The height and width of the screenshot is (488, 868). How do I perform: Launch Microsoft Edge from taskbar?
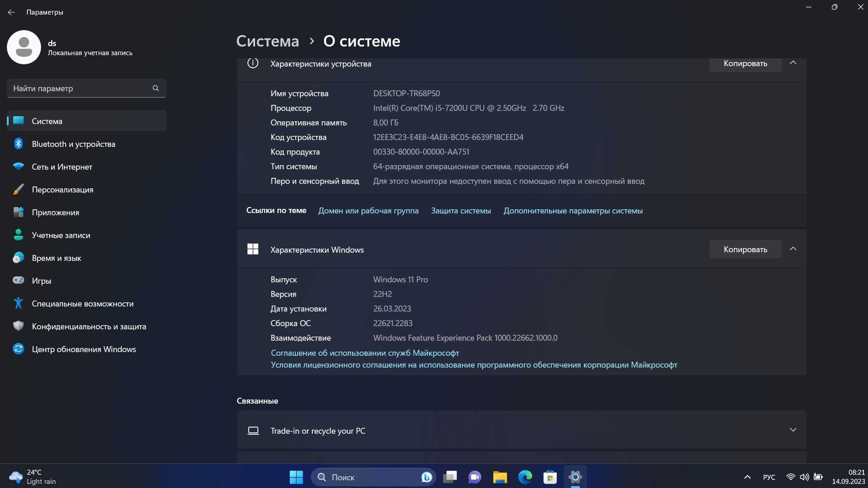click(x=525, y=477)
